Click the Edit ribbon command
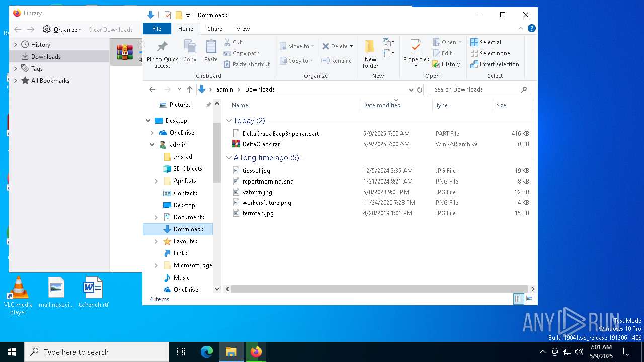The image size is (644, 362). pos(442,53)
